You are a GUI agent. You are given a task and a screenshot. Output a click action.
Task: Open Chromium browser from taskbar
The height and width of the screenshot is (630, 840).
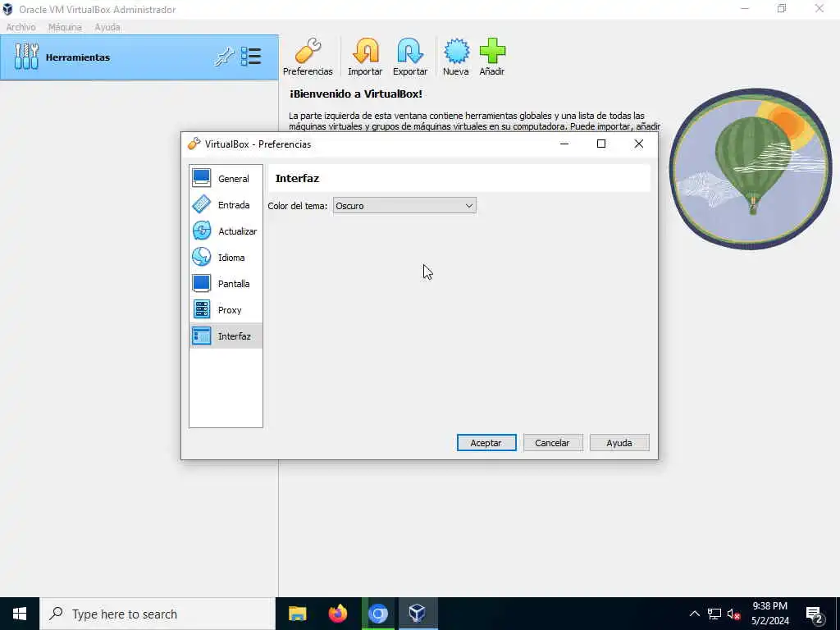pos(377,614)
